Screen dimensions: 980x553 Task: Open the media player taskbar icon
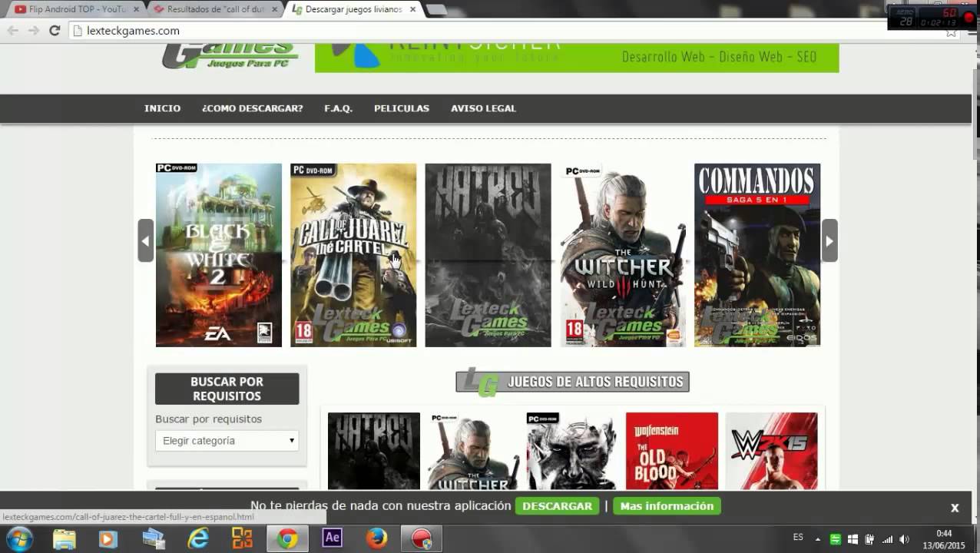[108, 539]
